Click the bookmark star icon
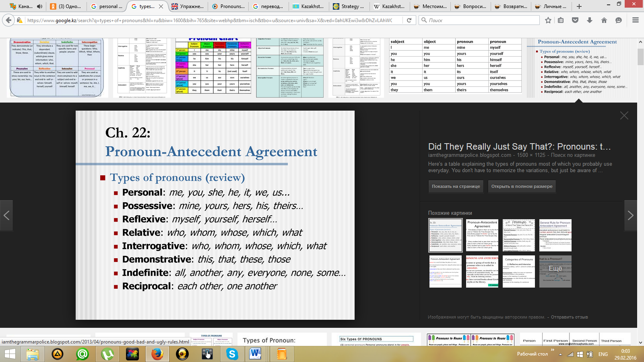 548,20
